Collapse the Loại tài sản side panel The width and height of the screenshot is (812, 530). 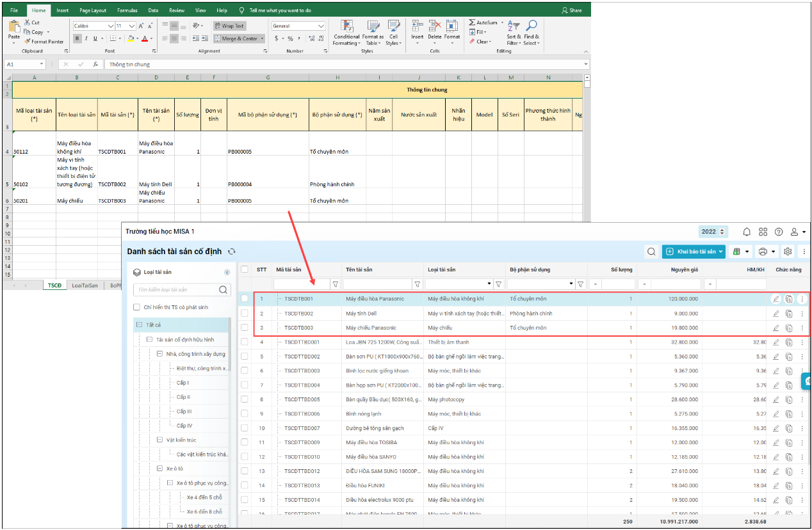(x=227, y=272)
